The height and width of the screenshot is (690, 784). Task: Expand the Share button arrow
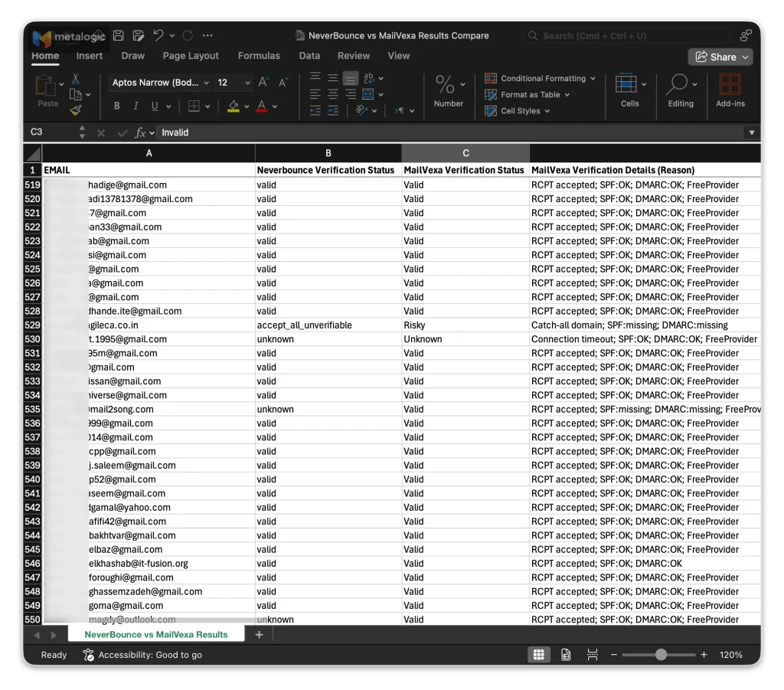745,57
